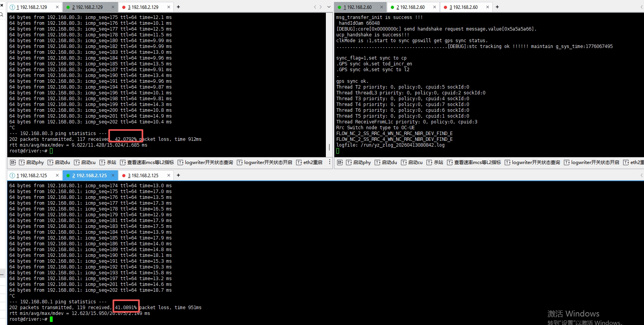This screenshot has width=644, height=325.
Task: Show more quick commands via the three-dot overflow
Action: click(x=330, y=162)
